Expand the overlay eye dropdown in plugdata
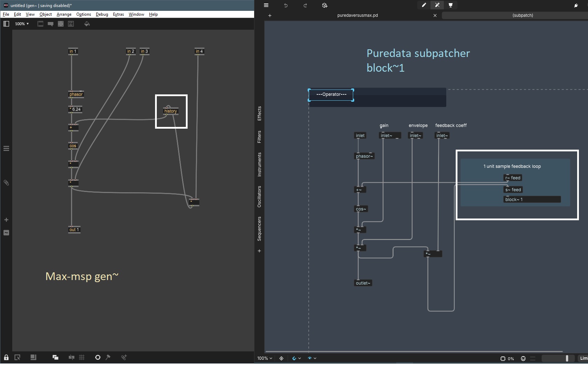This screenshot has height=365, width=588. [315, 358]
